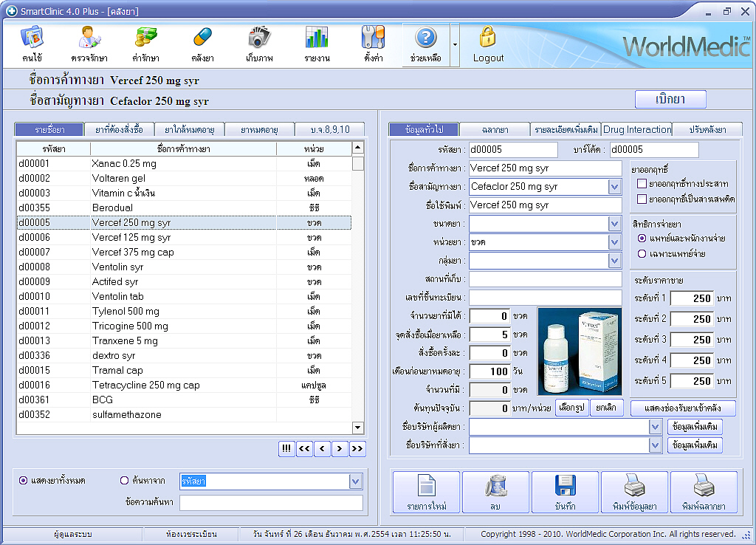Viewport: 756px width, 545px height.
Task: Select ค้นหาจาก search radio option
Action: tap(124, 480)
